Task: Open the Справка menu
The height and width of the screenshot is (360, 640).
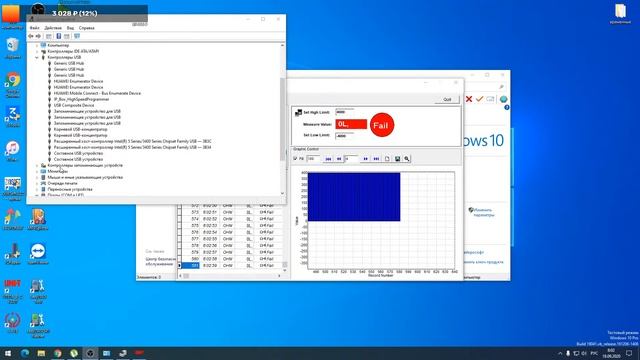Action: (87, 28)
